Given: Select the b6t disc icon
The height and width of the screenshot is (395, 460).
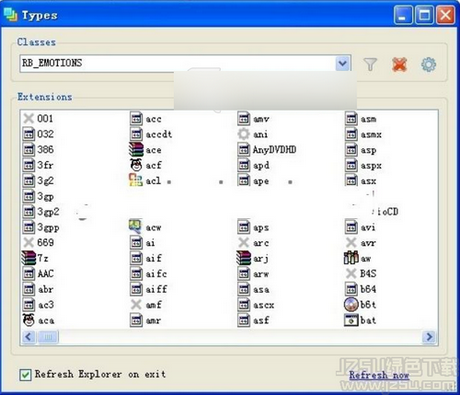Looking at the screenshot, I should point(351,304).
